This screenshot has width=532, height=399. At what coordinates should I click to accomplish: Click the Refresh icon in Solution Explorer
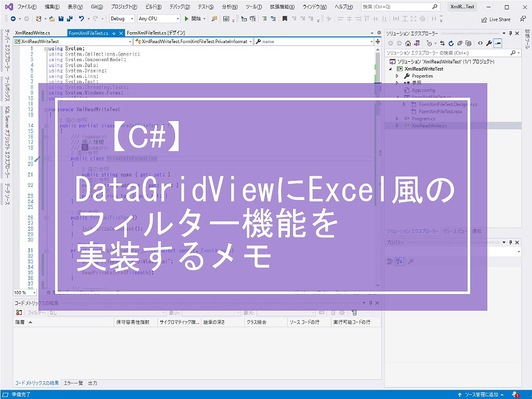pos(451,43)
